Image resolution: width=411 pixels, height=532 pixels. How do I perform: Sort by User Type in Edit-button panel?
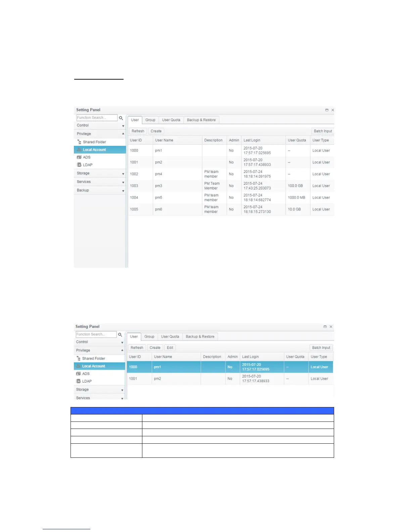(x=321, y=357)
